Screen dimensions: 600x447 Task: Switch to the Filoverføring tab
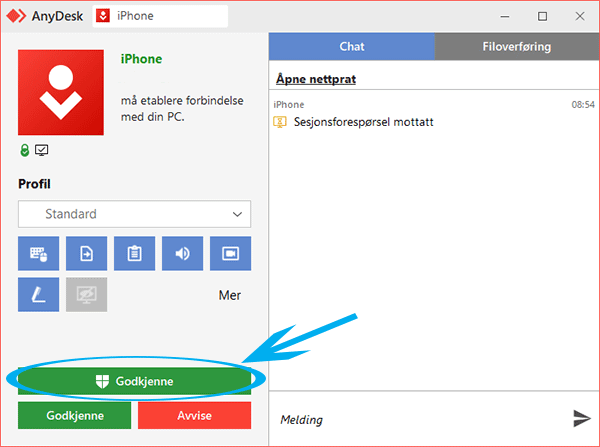517,47
